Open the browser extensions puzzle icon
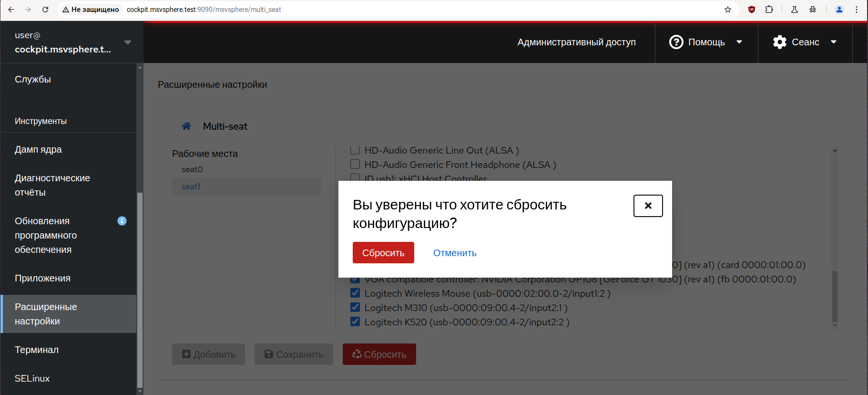Viewport: 868px width, 395px height. (x=769, y=10)
